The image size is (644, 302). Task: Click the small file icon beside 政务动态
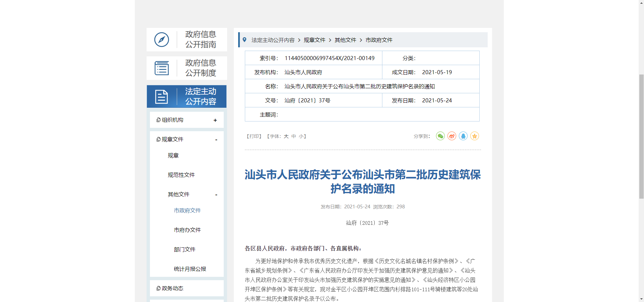click(158, 288)
